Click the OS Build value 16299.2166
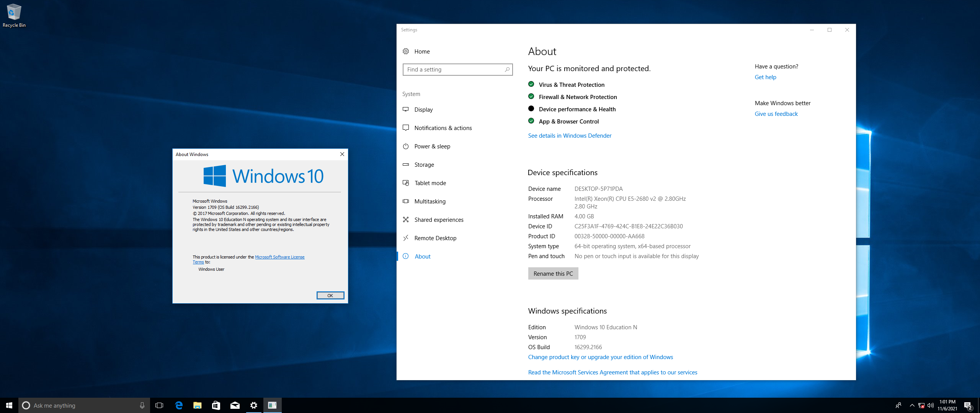Image resolution: width=980 pixels, height=413 pixels. pyautogui.click(x=588, y=347)
